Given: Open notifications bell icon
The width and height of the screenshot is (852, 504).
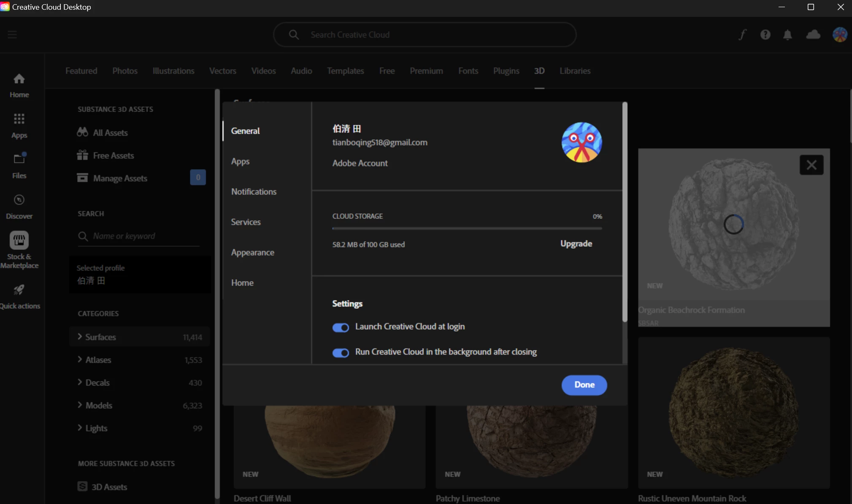Looking at the screenshot, I should [787, 35].
